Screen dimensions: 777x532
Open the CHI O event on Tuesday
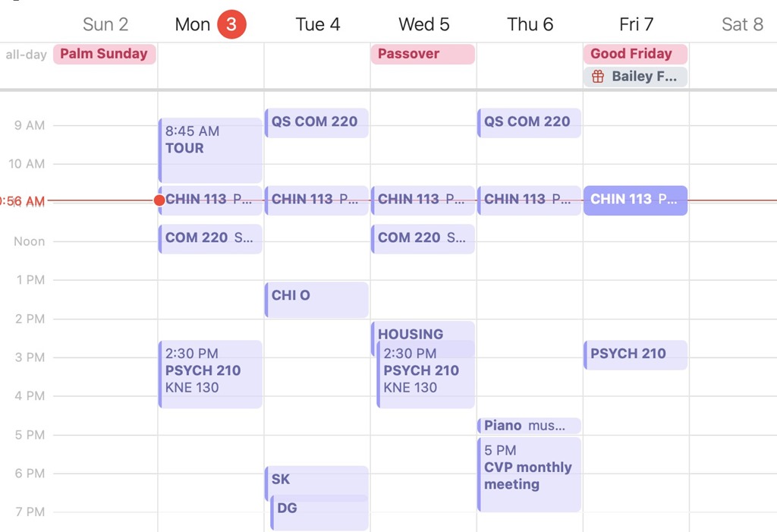point(316,300)
